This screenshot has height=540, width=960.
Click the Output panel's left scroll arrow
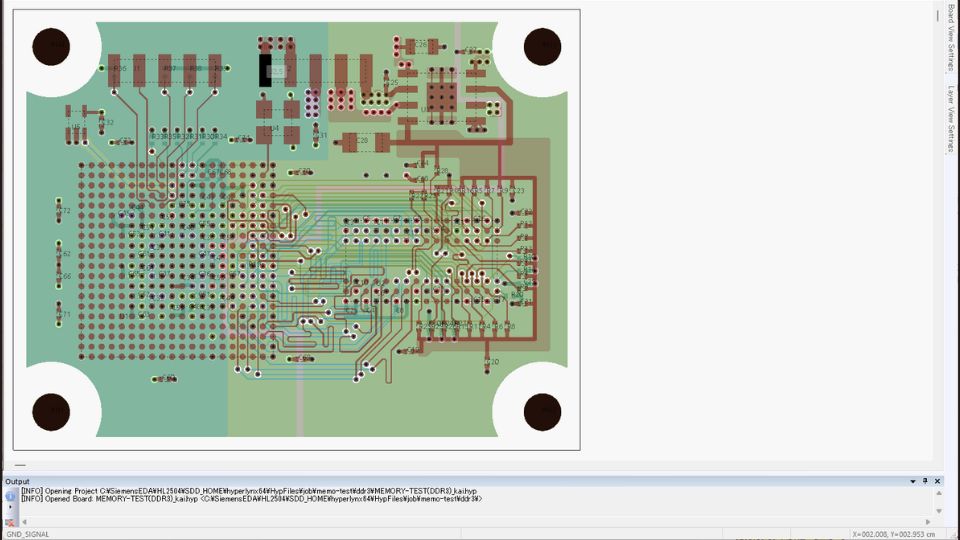24,521
